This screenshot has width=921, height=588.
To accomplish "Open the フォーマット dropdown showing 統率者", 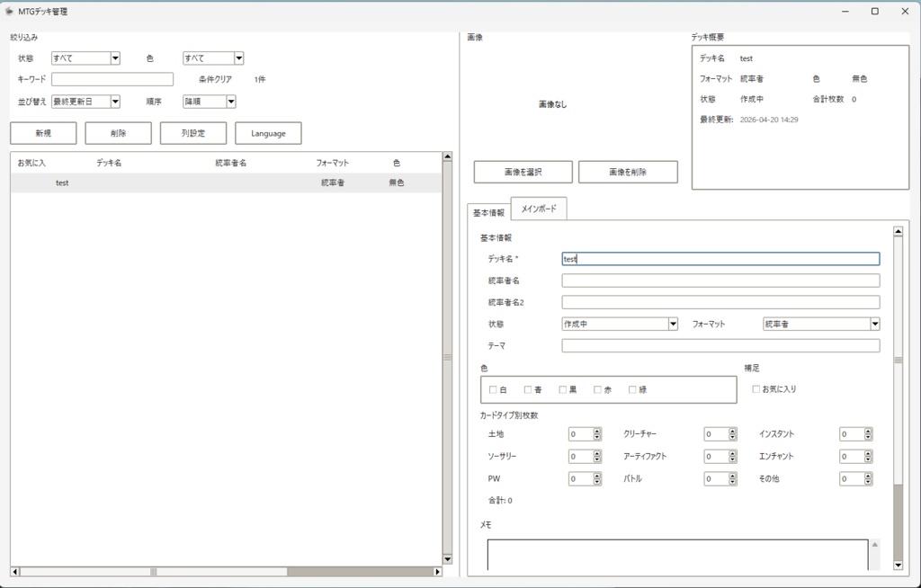I will pos(821,324).
